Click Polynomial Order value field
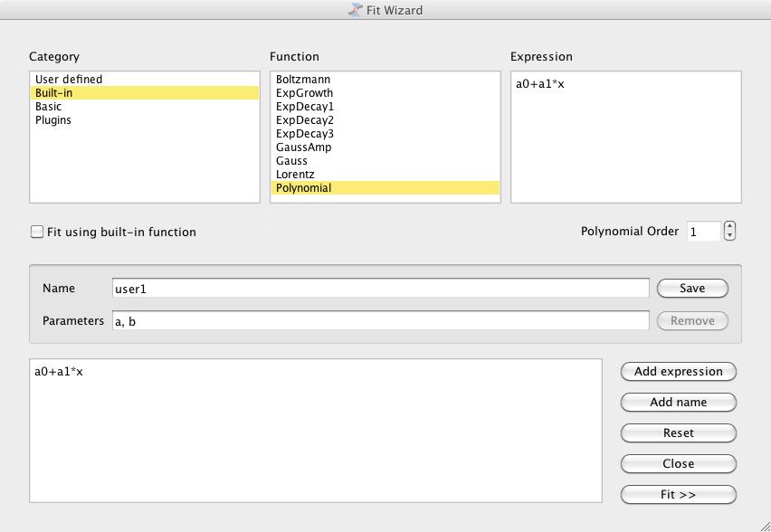Viewport: 771px width, 532px height. tap(703, 232)
